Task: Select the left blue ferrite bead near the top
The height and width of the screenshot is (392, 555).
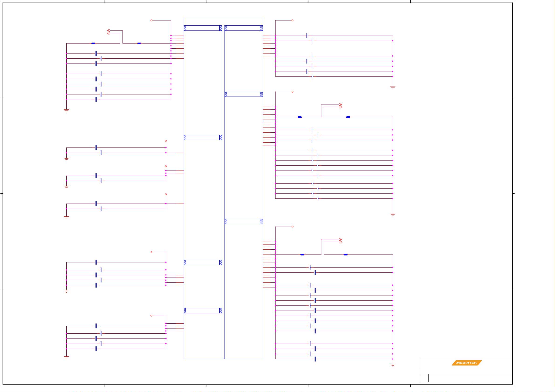Action: coord(93,43)
